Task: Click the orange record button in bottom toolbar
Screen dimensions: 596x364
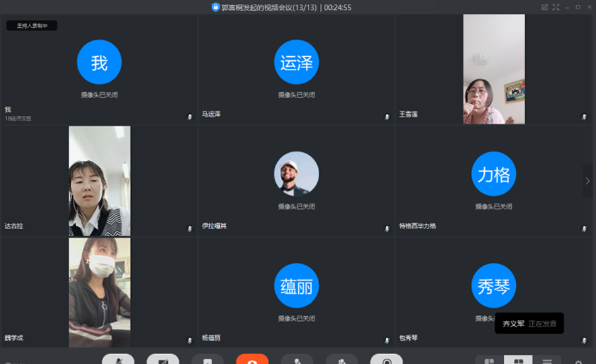Action: (x=252, y=359)
